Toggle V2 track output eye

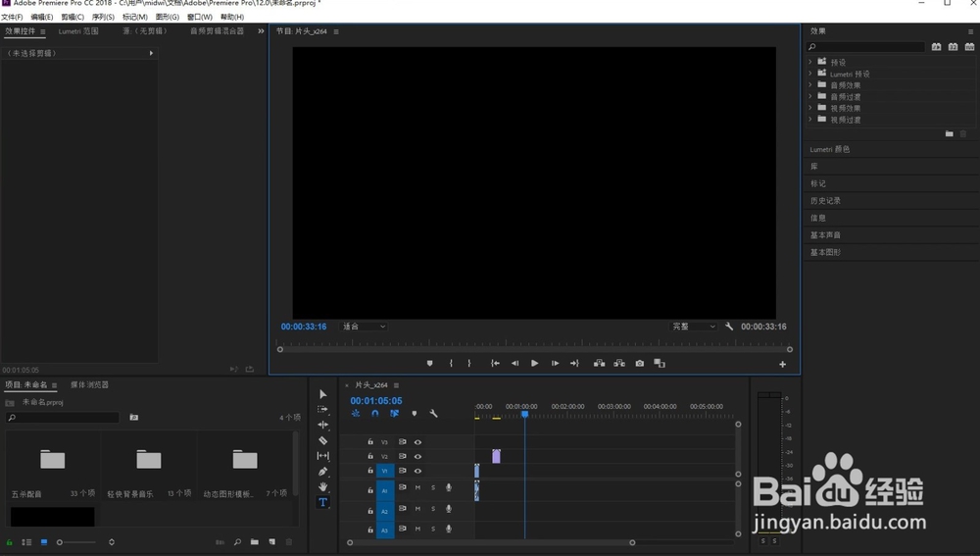point(417,457)
